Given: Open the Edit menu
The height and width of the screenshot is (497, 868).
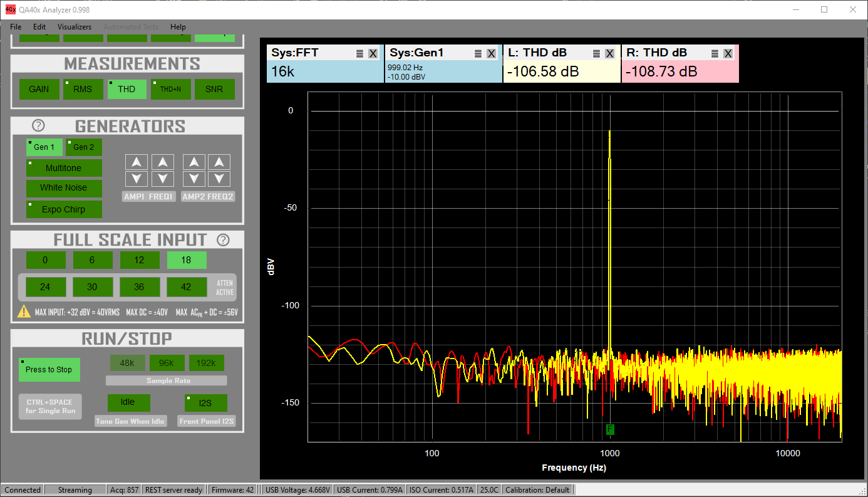Looking at the screenshot, I should point(39,27).
